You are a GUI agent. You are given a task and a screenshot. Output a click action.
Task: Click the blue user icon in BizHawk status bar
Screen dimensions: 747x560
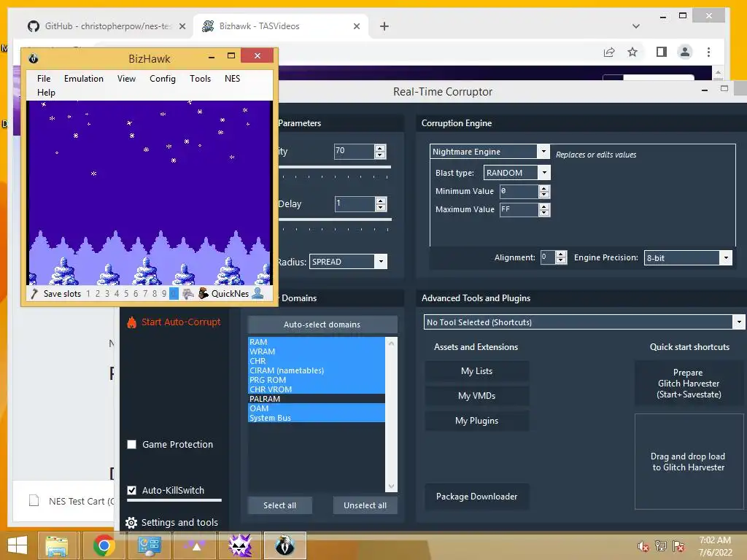[258, 293]
